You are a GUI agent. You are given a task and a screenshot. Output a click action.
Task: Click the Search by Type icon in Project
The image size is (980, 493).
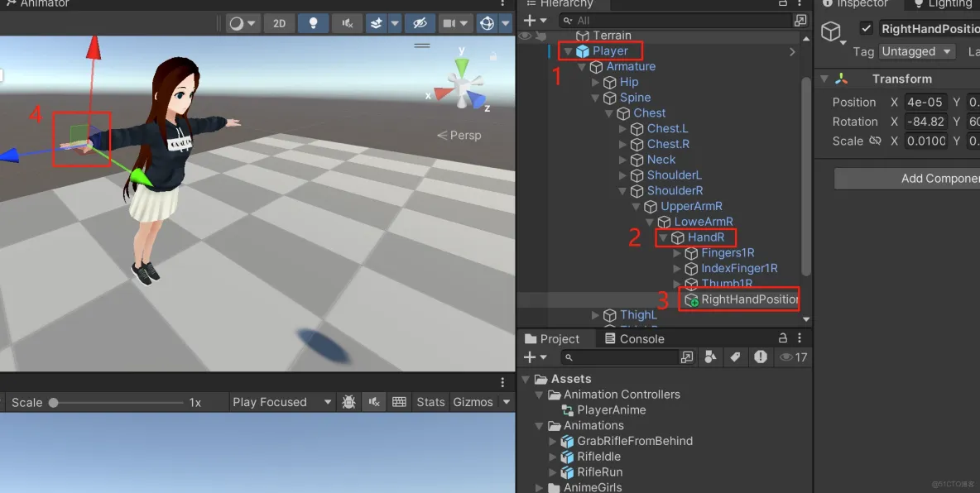[711, 357]
